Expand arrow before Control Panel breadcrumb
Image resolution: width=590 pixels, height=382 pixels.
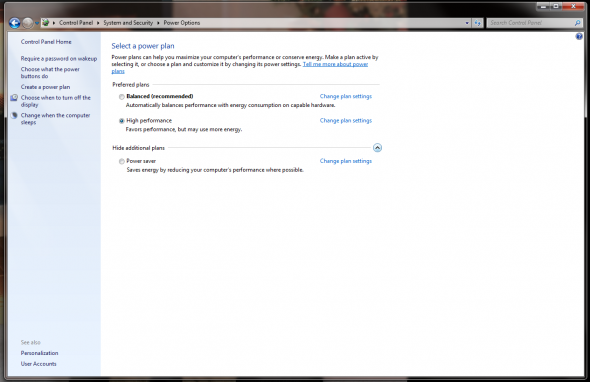tap(54, 23)
